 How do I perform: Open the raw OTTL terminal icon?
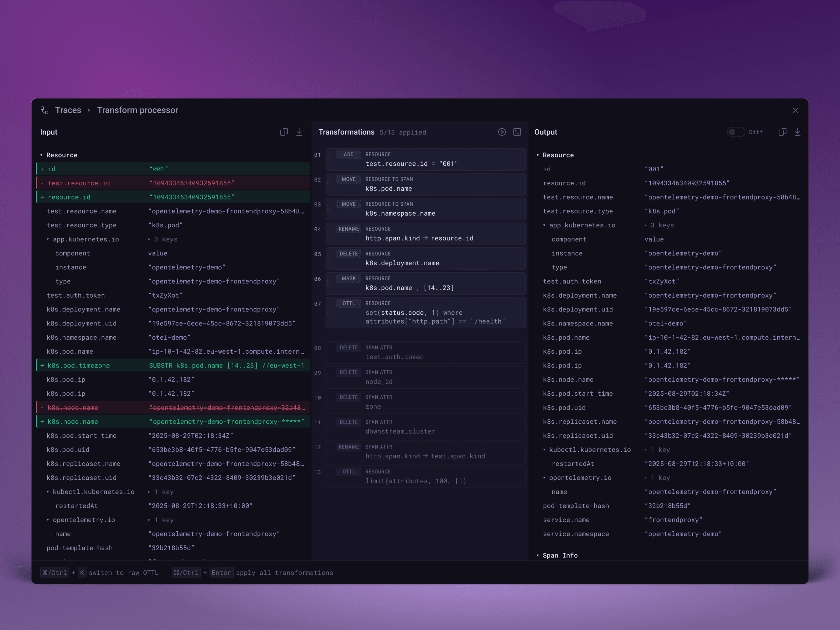(x=517, y=132)
